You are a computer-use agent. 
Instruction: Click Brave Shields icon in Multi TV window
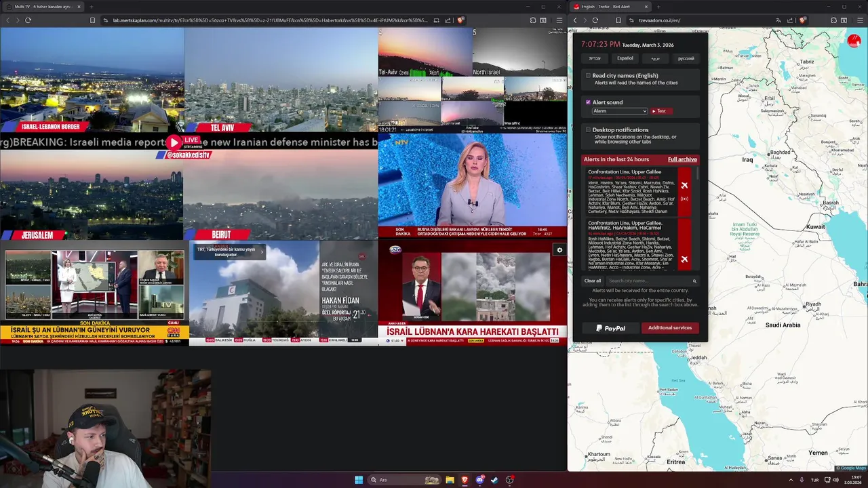[x=460, y=20]
